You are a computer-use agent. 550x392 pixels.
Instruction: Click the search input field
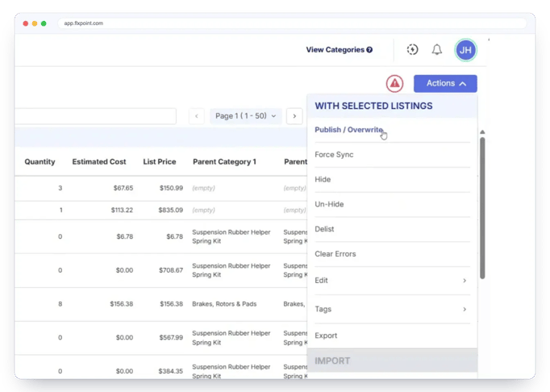pos(95,116)
